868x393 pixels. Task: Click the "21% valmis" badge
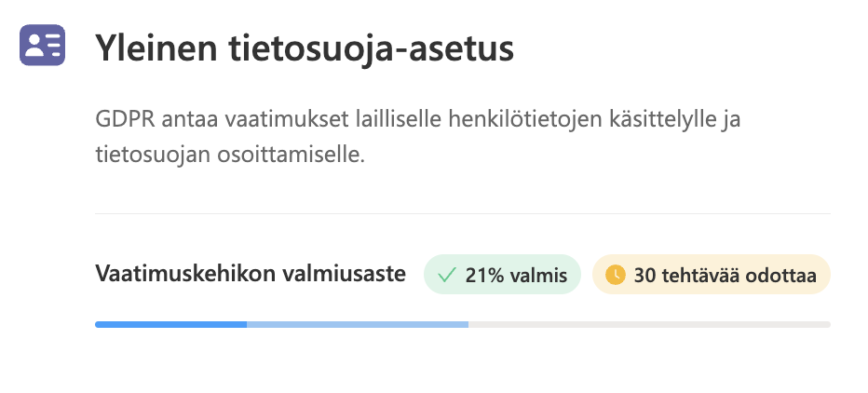pyautogui.click(x=502, y=275)
